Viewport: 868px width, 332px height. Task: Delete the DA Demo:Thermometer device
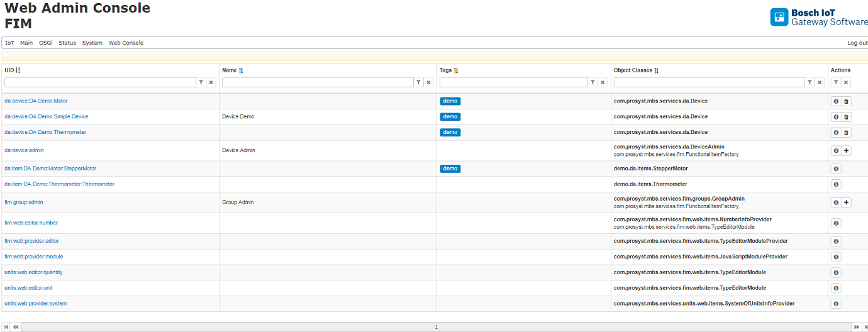846,133
